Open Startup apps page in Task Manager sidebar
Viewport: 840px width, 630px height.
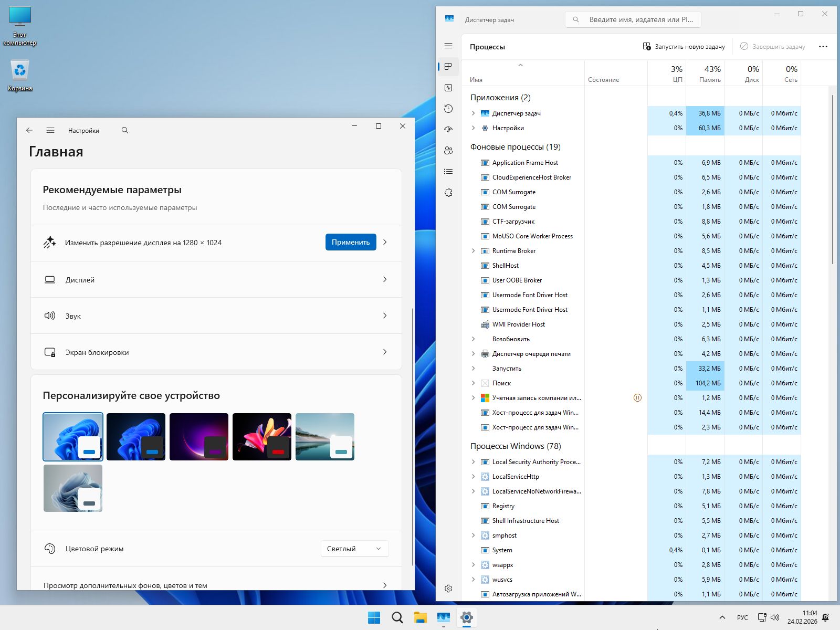pos(448,130)
